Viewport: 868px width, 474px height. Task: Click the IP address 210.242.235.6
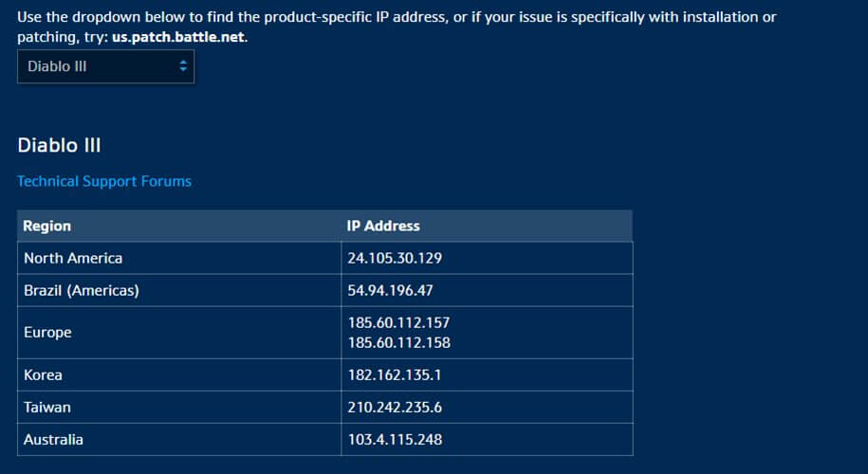(395, 408)
